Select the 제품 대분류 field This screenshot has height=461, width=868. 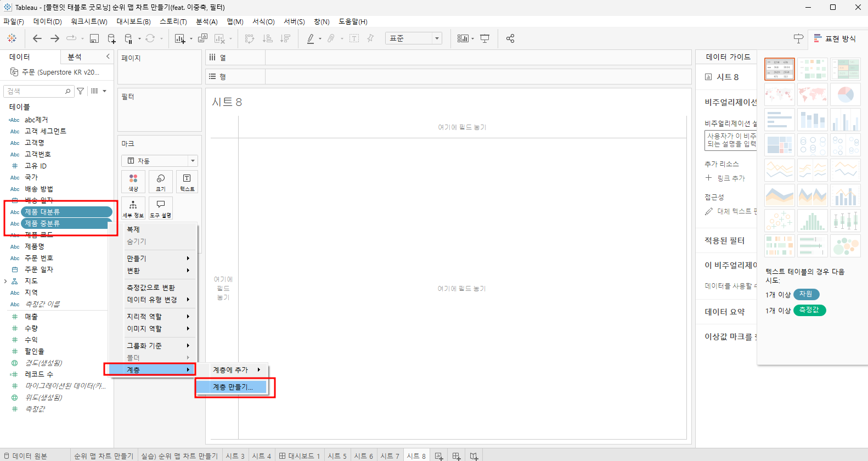[66, 212]
